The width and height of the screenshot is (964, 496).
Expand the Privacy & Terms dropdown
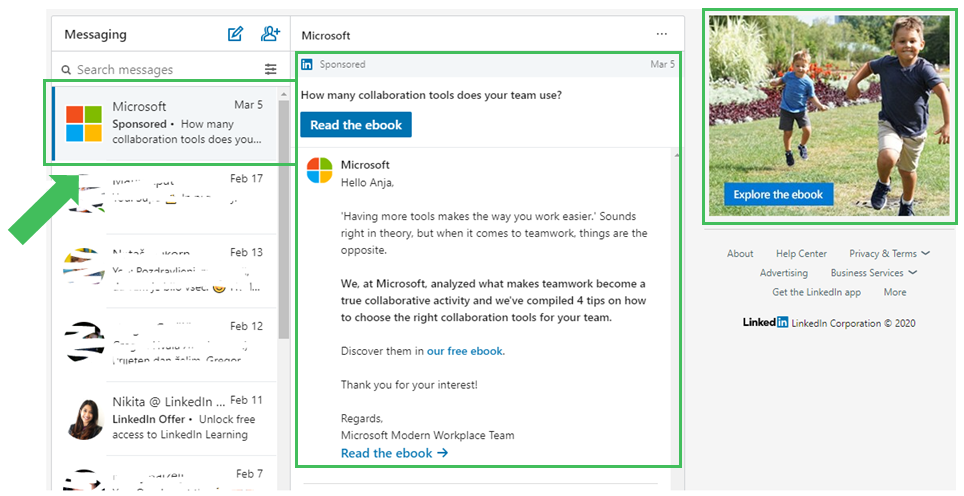click(889, 253)
